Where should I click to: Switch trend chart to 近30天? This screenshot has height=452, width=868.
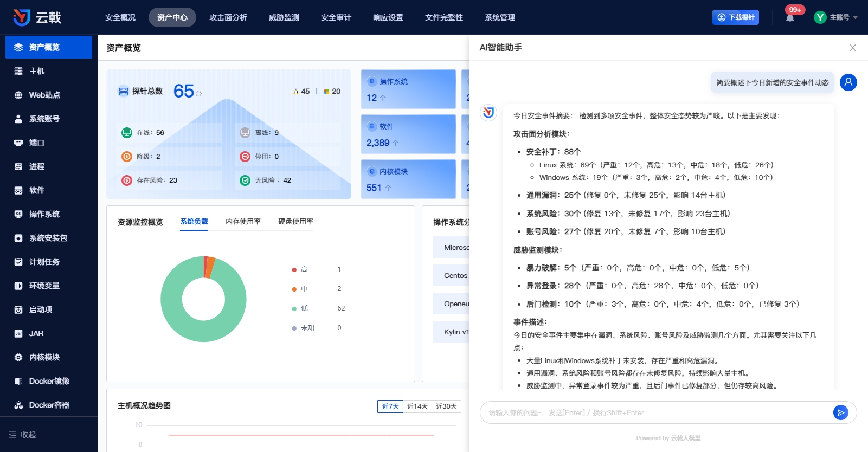coord(446,406)
